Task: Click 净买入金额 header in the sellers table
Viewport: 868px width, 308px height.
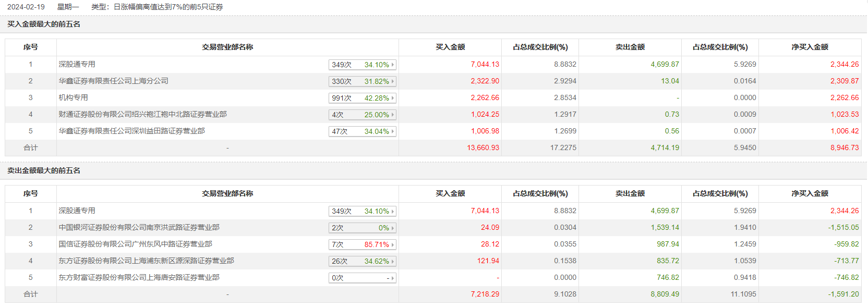Action: pos(810,193)
